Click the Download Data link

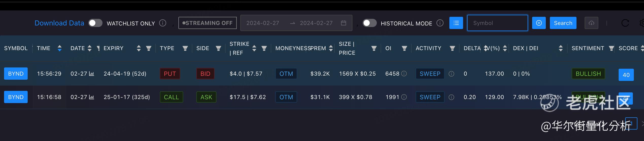(59, 23)
